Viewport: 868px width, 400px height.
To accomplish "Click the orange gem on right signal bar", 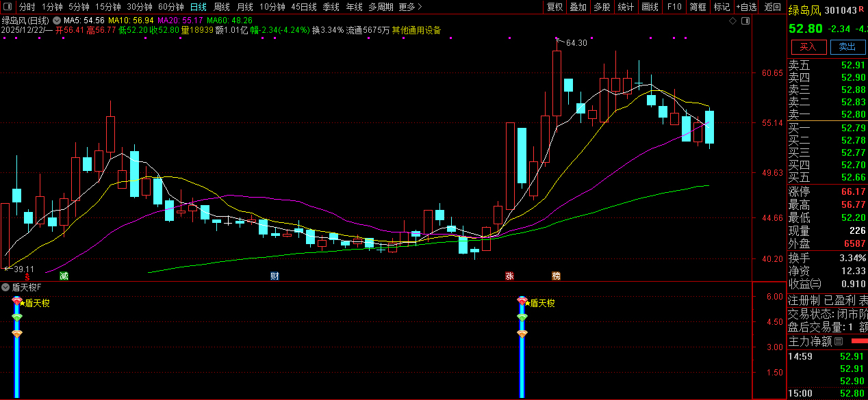I will pos(522,334).
